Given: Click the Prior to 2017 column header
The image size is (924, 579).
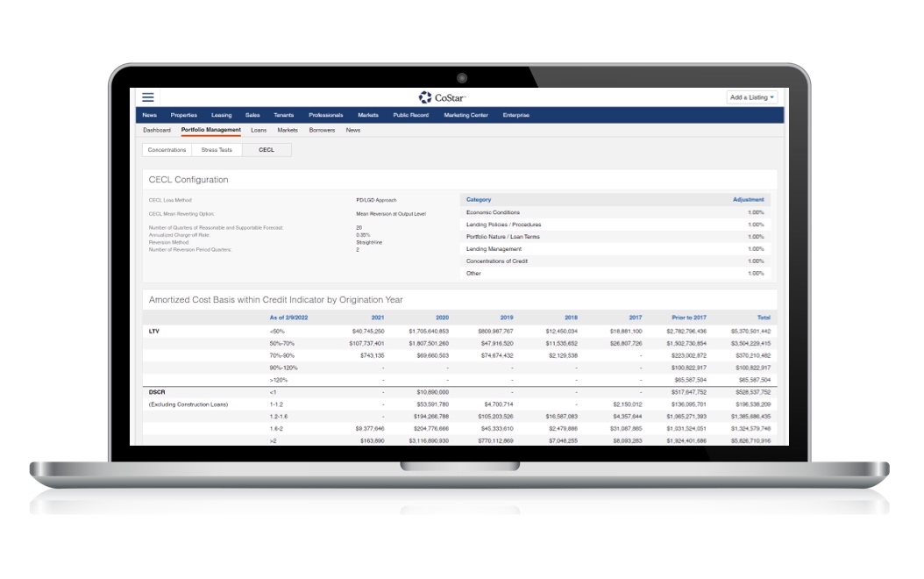Looking at the screenshot, I should click(x=688, y=318).
